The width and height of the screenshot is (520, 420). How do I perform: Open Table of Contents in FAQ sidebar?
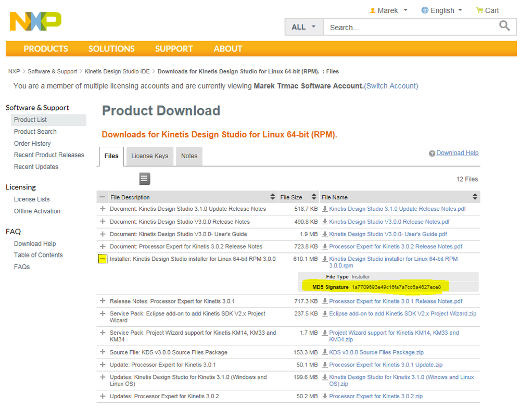(38, 255)
